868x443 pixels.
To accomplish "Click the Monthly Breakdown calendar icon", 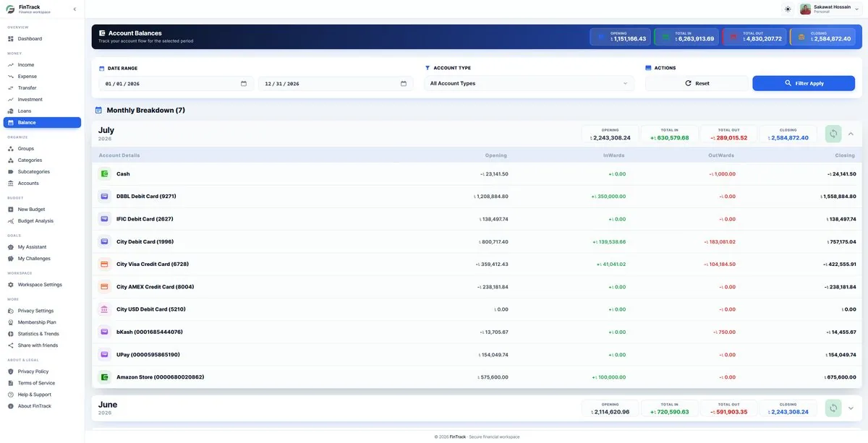I will [x=99, y=111].
